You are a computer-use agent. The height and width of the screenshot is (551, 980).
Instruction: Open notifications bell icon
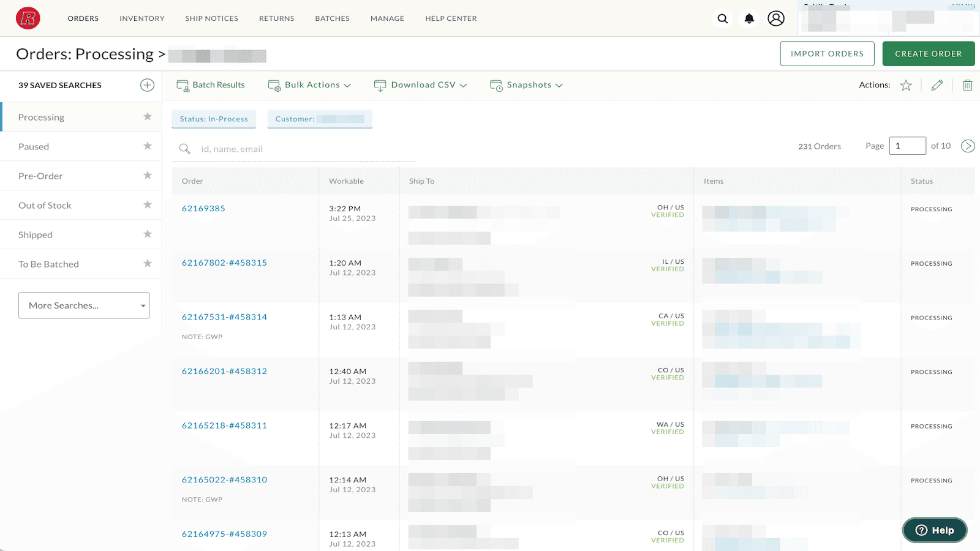click(x=749, y=18)
